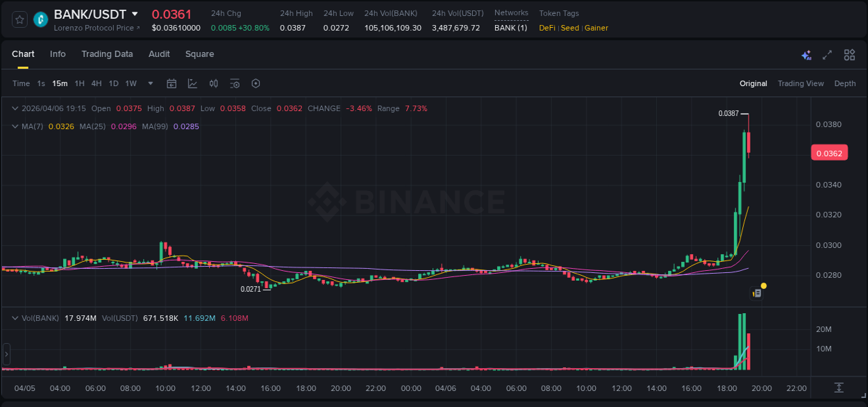
Task: Expand more time intervals dropdown arrow
Action: tap(151, 83)
